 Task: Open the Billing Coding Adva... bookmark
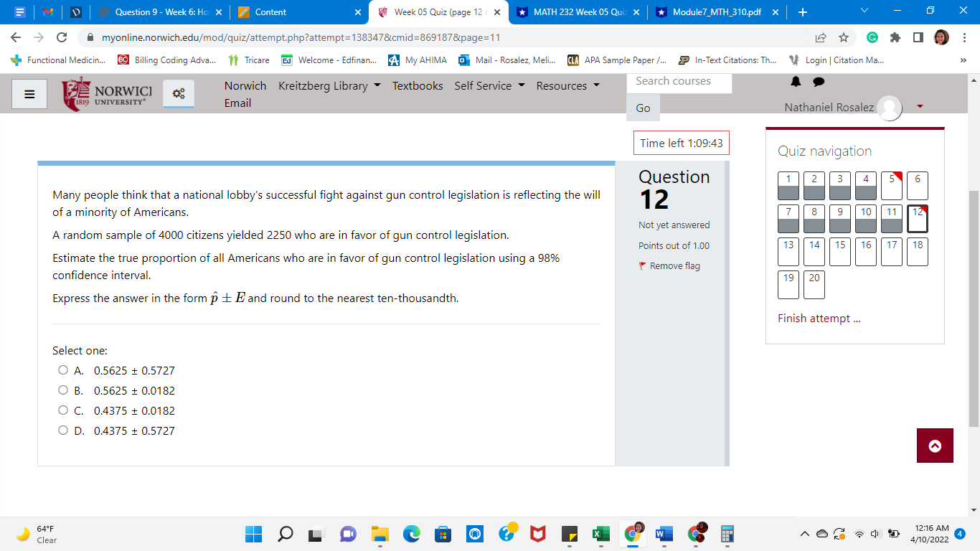(166, 60)
